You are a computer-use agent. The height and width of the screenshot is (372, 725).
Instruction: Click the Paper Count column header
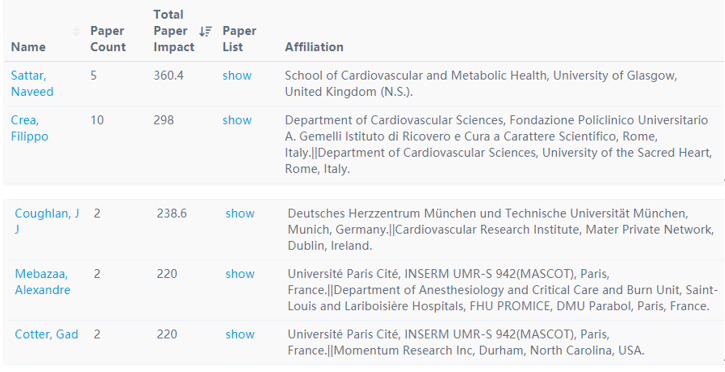pyautogui.click(x=108, y=39)
